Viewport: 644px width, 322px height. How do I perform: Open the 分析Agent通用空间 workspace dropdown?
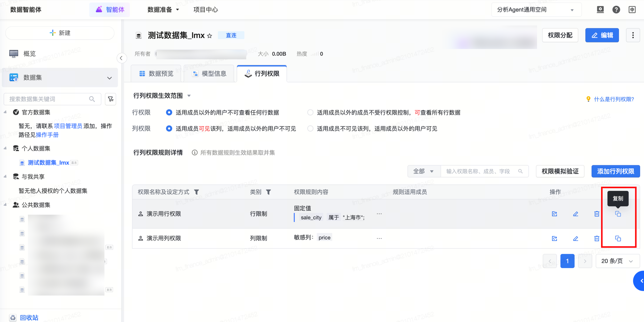point(536,10)
